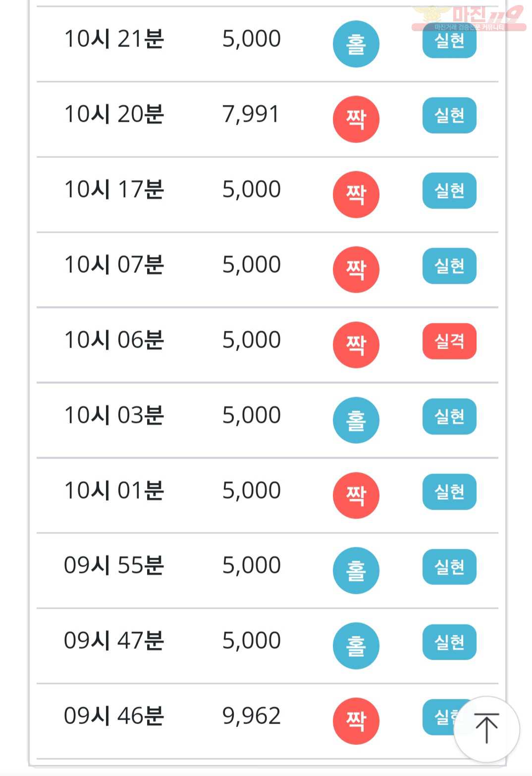This screenshot has height=776, width=532.
Task: Select the 홀 circle for 10시 03분
Action: click(x=356, y=420)
